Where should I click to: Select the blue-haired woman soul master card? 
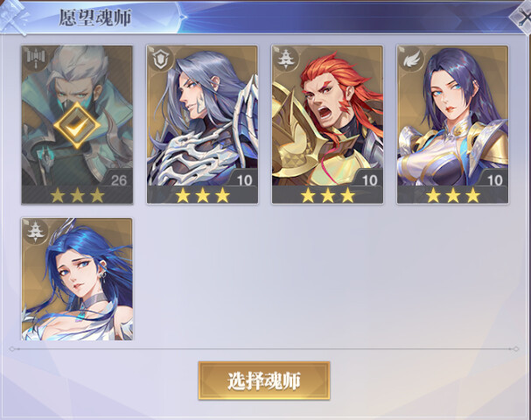tap(77, 279)
